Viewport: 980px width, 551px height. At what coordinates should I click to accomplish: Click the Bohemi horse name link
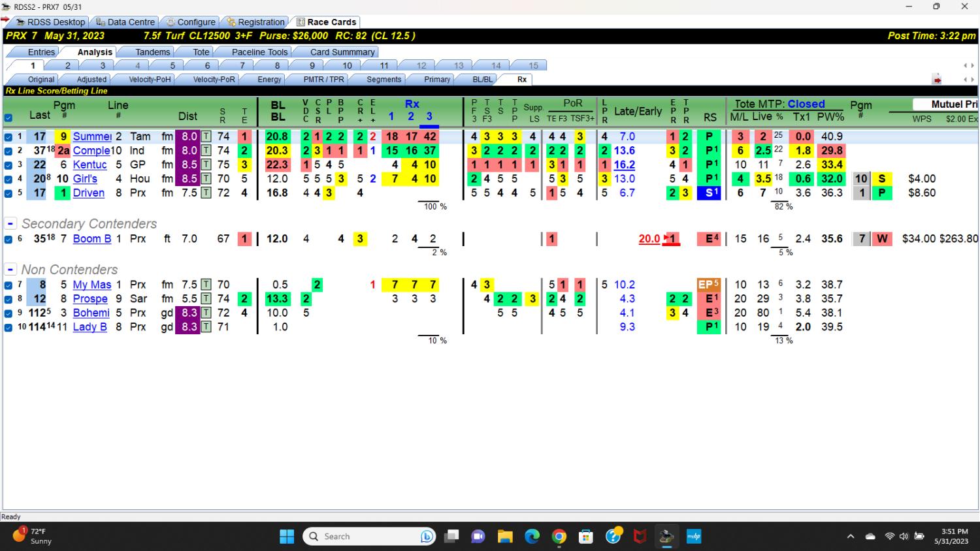click(x=91, y=313)
